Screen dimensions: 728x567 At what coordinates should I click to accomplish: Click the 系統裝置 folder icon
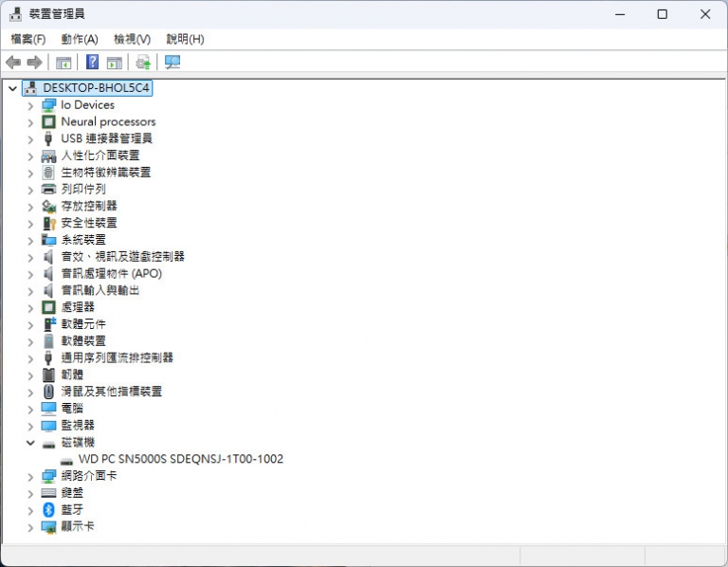pyautogui.click(x=48, y=240)
